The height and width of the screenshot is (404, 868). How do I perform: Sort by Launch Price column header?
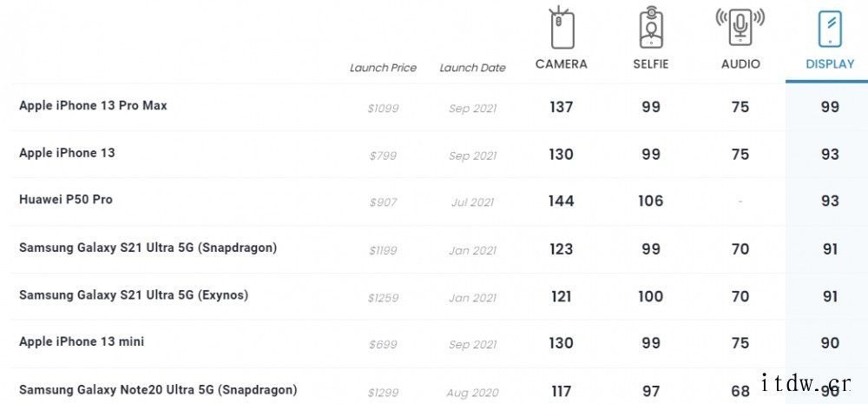pos(383,68)
